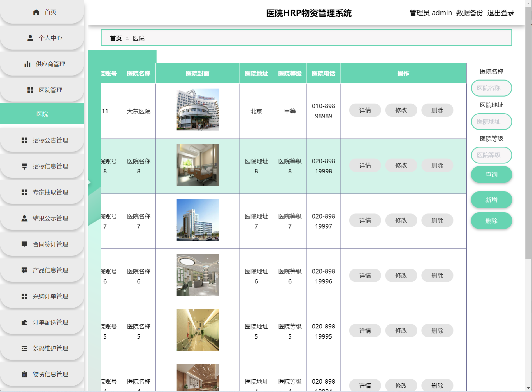The image size is (532, 392).
Task: Click the 甲等 level cell
Action: pyautogui.click(x=290, y=111)
